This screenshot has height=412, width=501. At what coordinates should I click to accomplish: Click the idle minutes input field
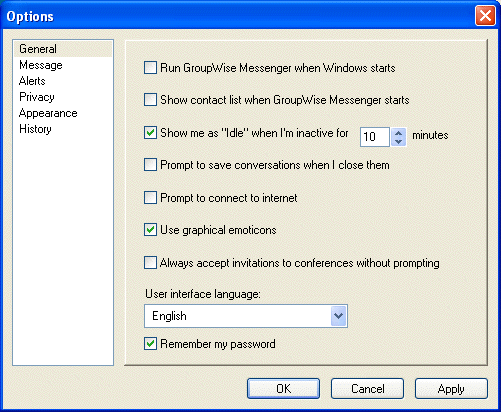pos(375,137)
